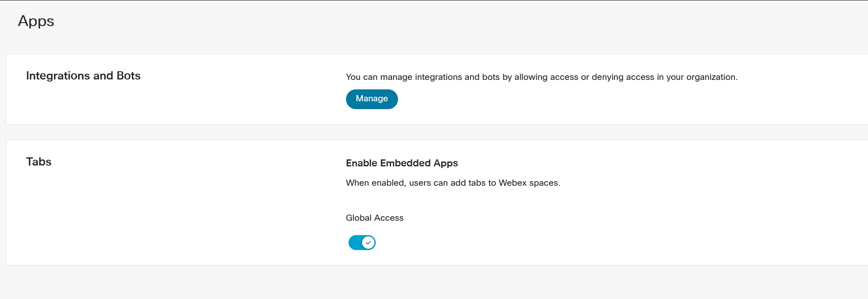Click Manage to administer integrations and bots
The image size is (868, 299).
[371, 99]
